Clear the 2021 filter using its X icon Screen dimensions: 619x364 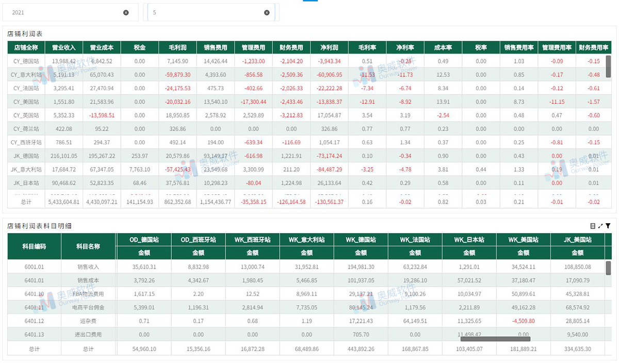(126, 12)
